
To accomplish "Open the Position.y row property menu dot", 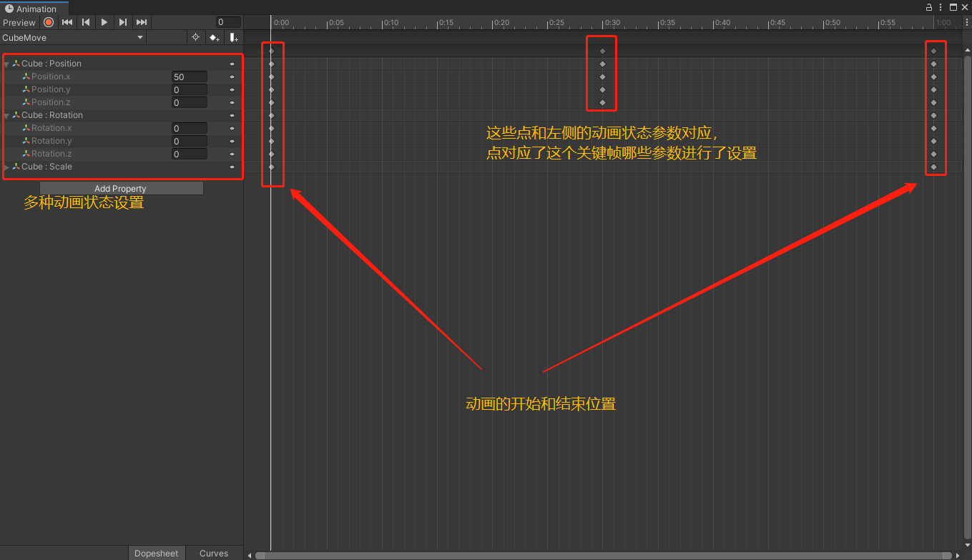I will 232,89.
